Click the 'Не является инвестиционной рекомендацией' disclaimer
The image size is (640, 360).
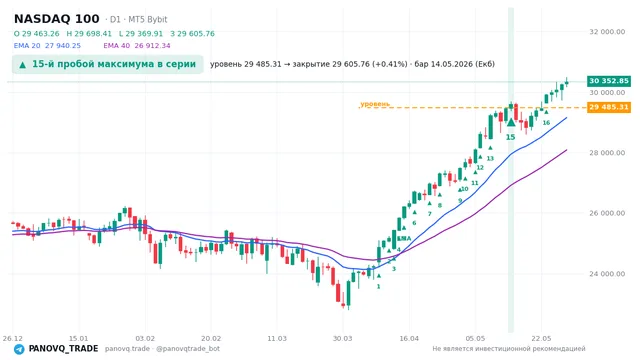[x=509, y=349]
